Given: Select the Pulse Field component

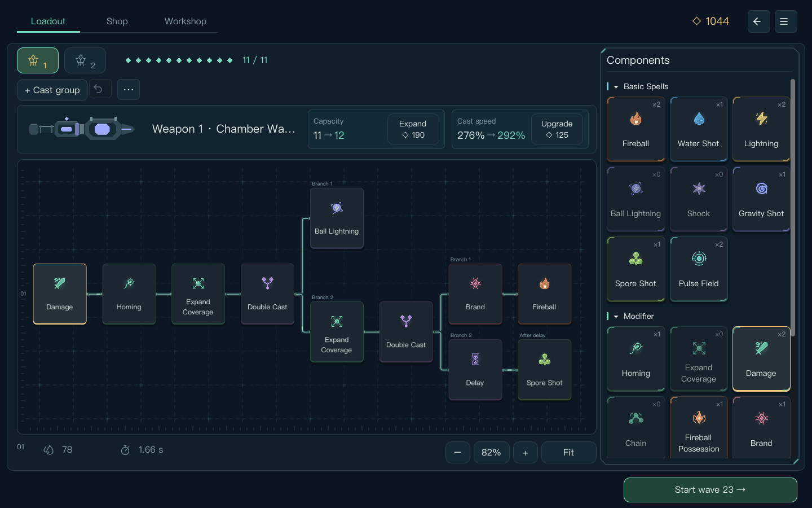Looking at the screenshot, I should [699, 269].
